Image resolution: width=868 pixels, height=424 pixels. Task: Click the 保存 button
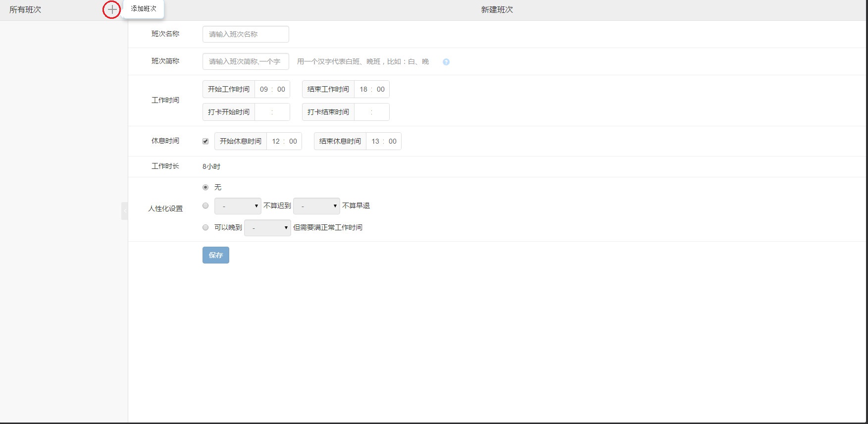[x=215, y=255]
